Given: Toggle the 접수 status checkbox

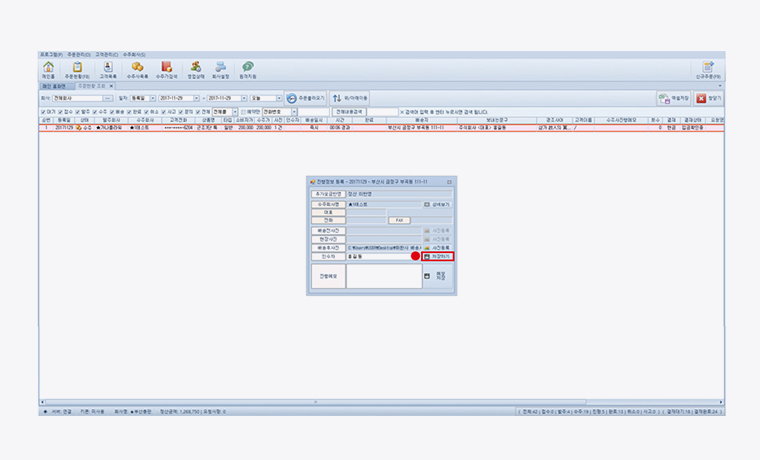Looking at the screenshot, I should click(x=61, y=111).
